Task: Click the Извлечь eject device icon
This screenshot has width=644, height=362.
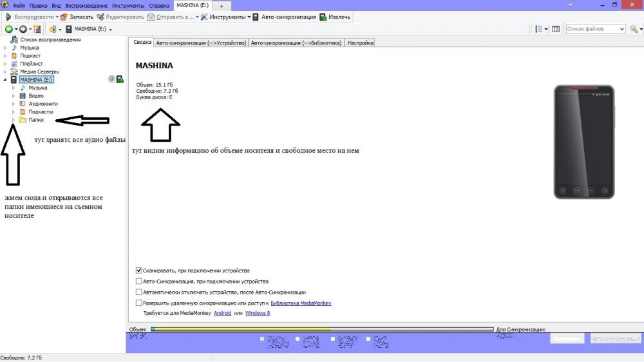Action: coord(323,17)
